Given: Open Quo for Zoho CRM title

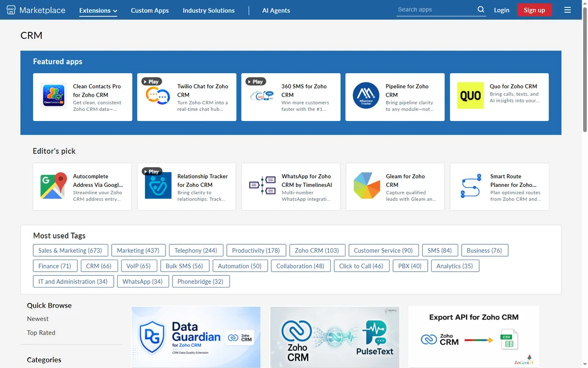Looking at the screenshot, I should click(x=514, y=86).
